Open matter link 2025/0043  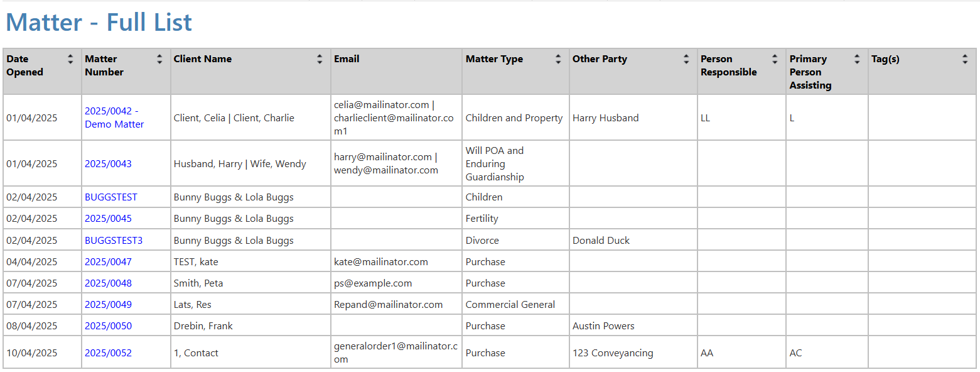(108, 164)
